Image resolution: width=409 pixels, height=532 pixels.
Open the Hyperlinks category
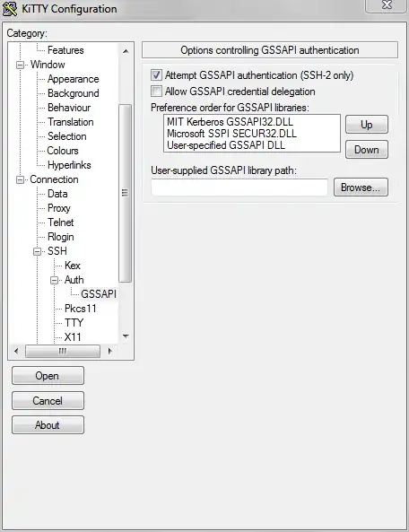click(x=69, y=165)
